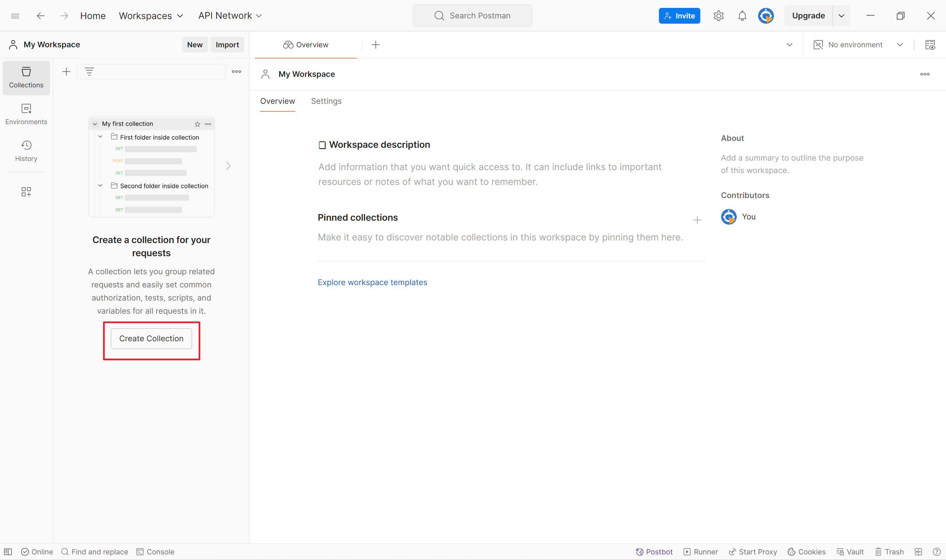Open collections options ellipsis menu
Screen dimensions: 946x560
(236, 71)
